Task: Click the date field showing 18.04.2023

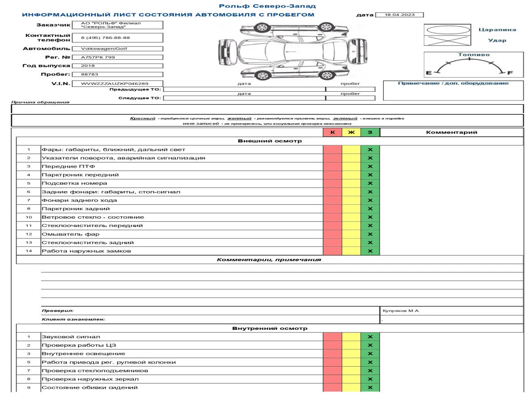Action: tap(399, 15)
